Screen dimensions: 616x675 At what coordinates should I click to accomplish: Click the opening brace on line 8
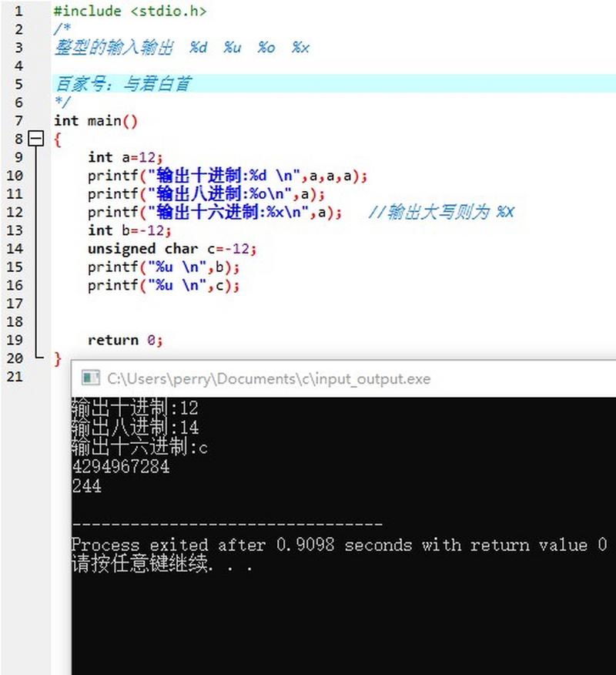[58, 139]
